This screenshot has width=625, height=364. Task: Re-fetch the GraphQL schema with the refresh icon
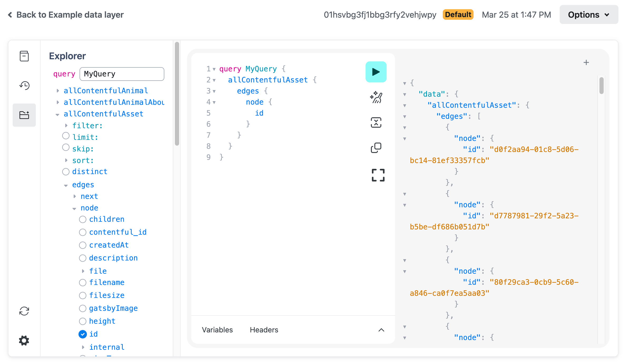pos(24,311)
